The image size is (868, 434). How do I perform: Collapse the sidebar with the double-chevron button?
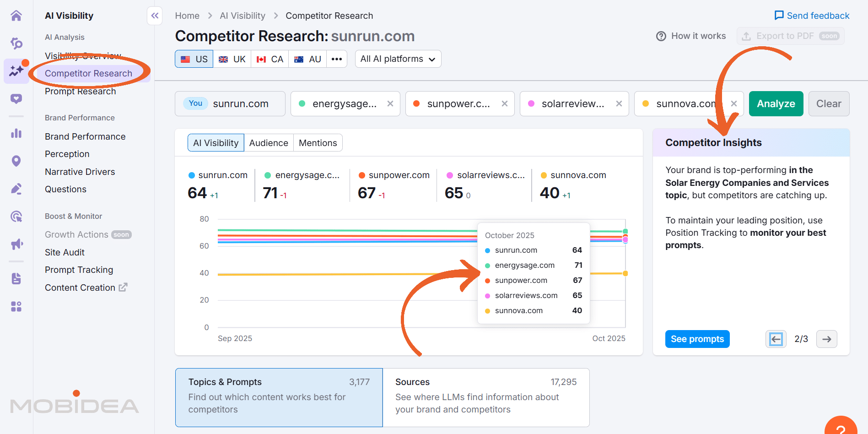[x=154, y=16]
